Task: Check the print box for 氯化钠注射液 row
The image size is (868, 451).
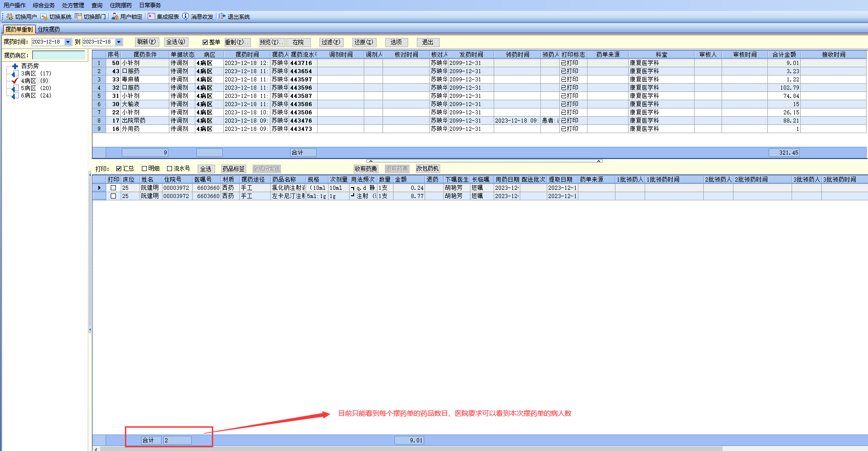Action: coord(113,188)
